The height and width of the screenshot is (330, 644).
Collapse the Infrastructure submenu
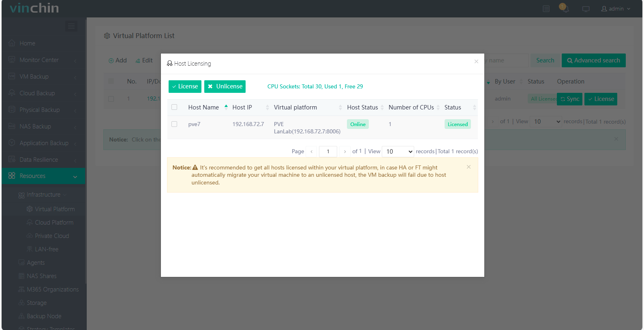click(x=43, y=195)
